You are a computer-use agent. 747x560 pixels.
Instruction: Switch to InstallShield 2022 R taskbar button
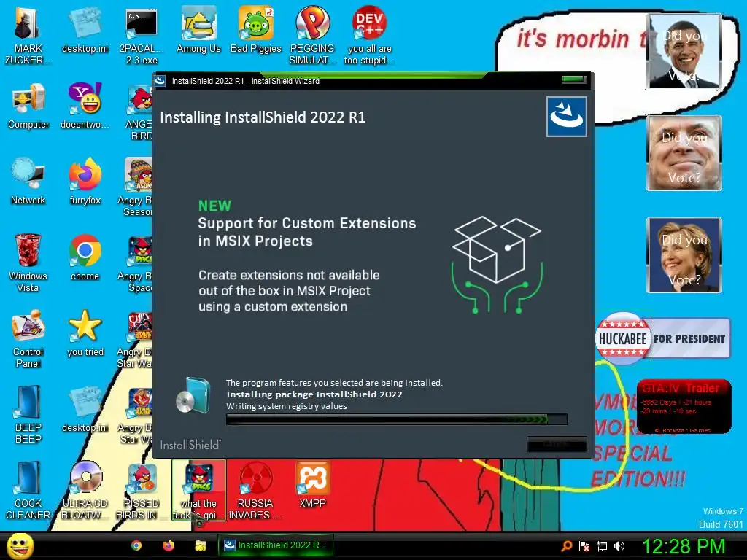275,545
